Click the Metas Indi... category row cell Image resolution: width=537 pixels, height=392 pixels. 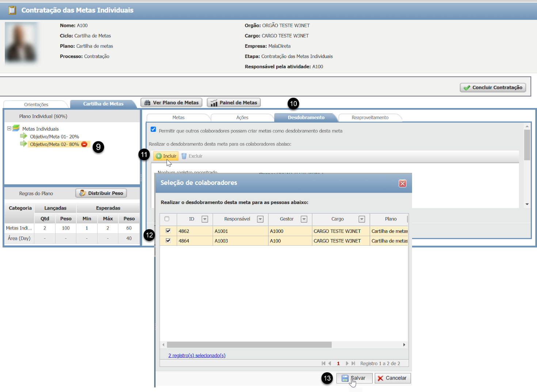[19, 228]
